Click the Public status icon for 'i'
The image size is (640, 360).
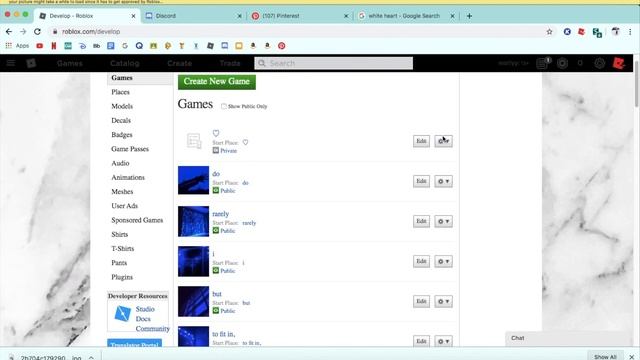pyautogui.click(x=216, y=270)
